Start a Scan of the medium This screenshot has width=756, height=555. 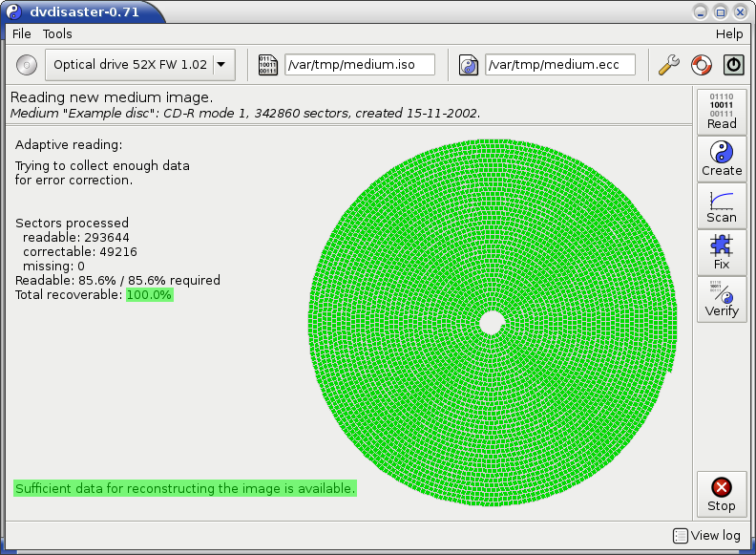pos(722,205)
